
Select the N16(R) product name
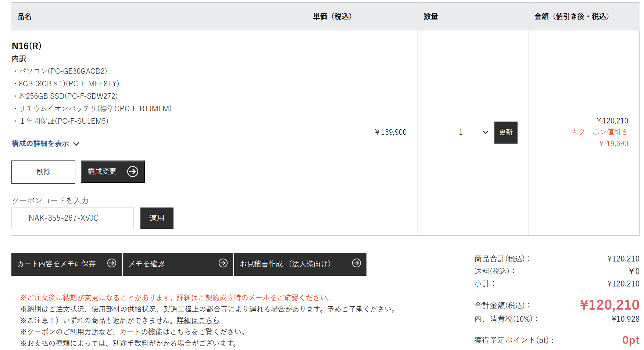click(26, 46)
